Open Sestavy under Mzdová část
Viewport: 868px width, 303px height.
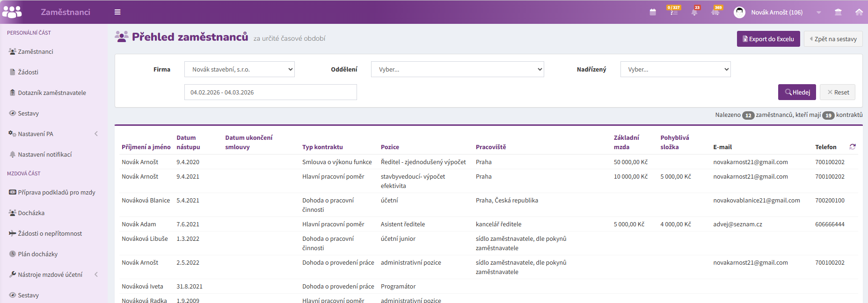pyautogui.click(x=28, y=295)
